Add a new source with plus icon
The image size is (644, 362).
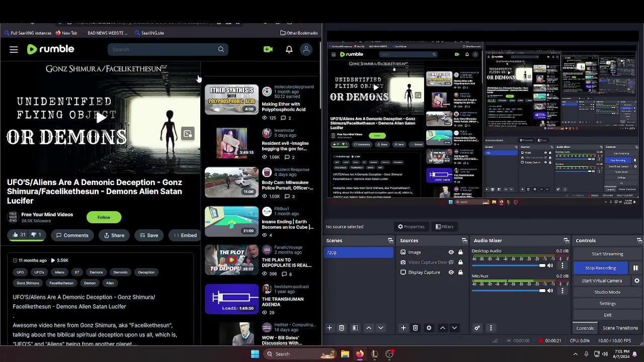(x=404, y=328)
